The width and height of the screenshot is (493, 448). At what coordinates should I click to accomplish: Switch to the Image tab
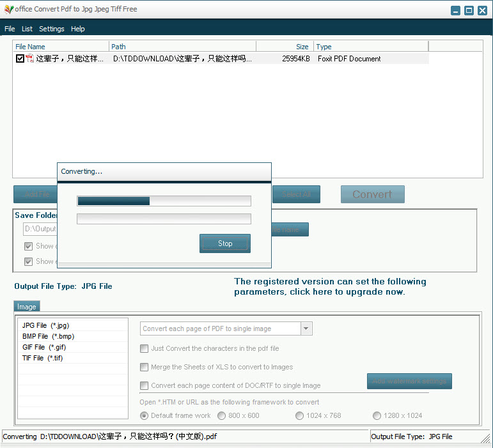(x=27, y=307)
